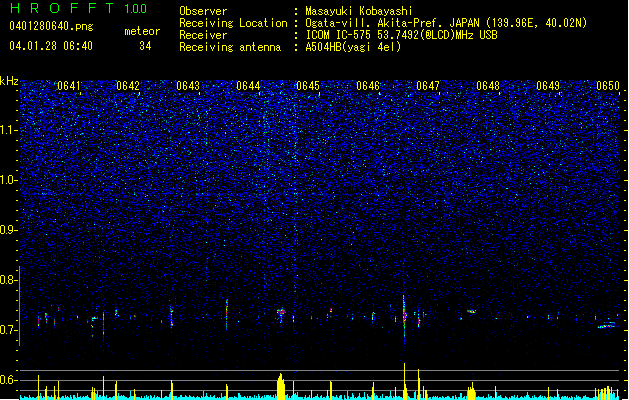This screenshot has height=400, width=629.
Task: Click the 0642 time marker
Action: coord(128,86)
